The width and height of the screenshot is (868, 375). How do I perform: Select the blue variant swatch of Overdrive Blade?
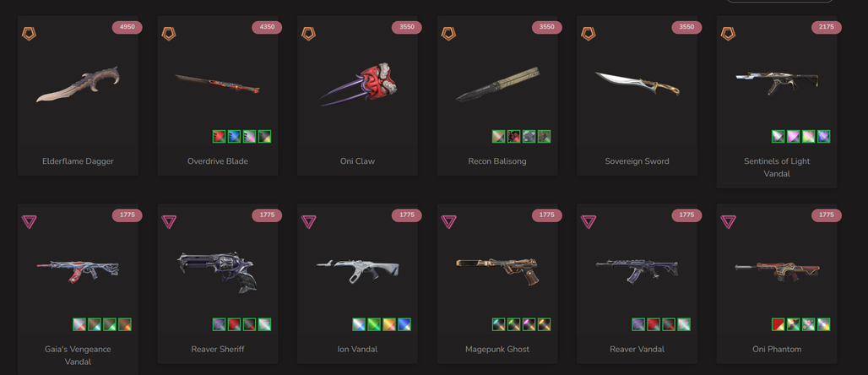tap(234, 136)
